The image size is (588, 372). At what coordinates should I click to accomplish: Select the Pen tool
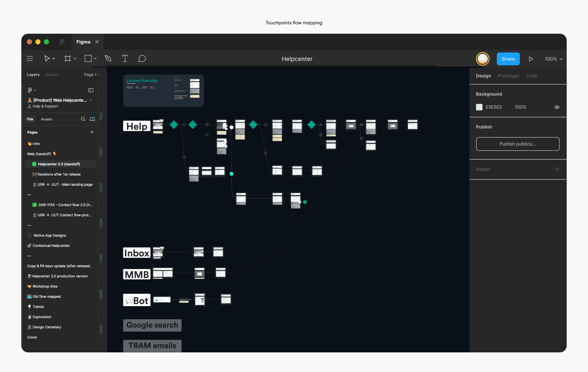[108, 59]
